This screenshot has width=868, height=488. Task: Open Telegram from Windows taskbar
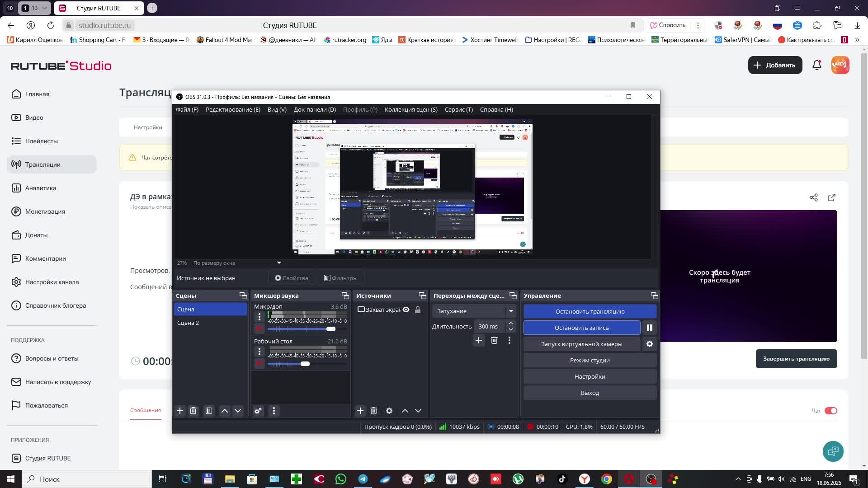[x=363, y=479]
